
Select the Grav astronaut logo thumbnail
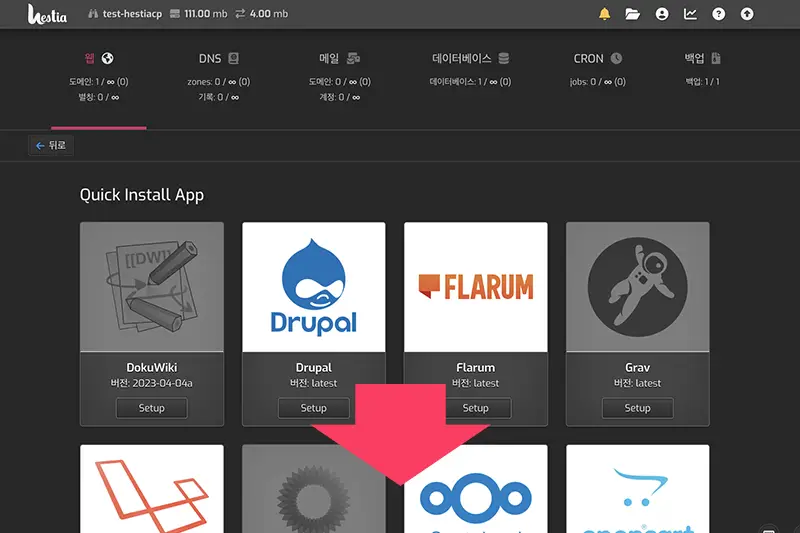click(638, 287)
